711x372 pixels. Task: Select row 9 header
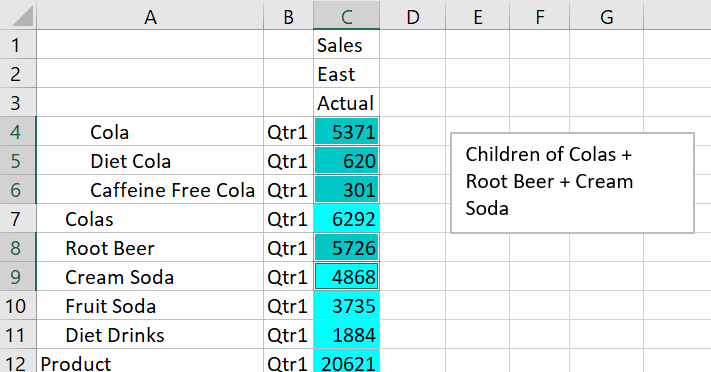click(x=18, y=277)
